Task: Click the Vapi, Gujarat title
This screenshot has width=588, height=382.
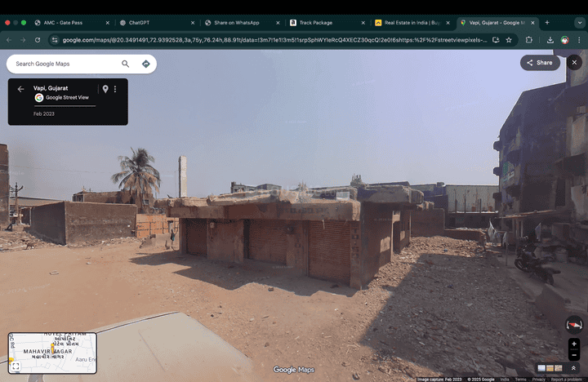Action: (51, 88)
